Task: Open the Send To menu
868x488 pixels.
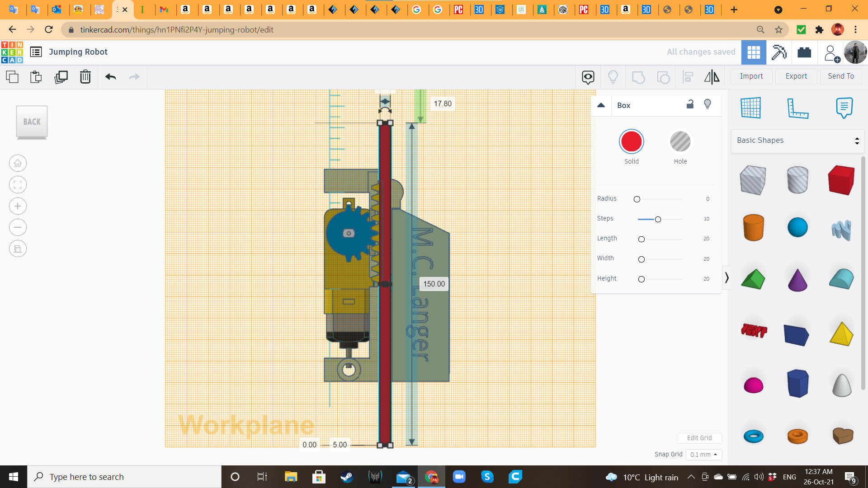Action: click(840, 76)
